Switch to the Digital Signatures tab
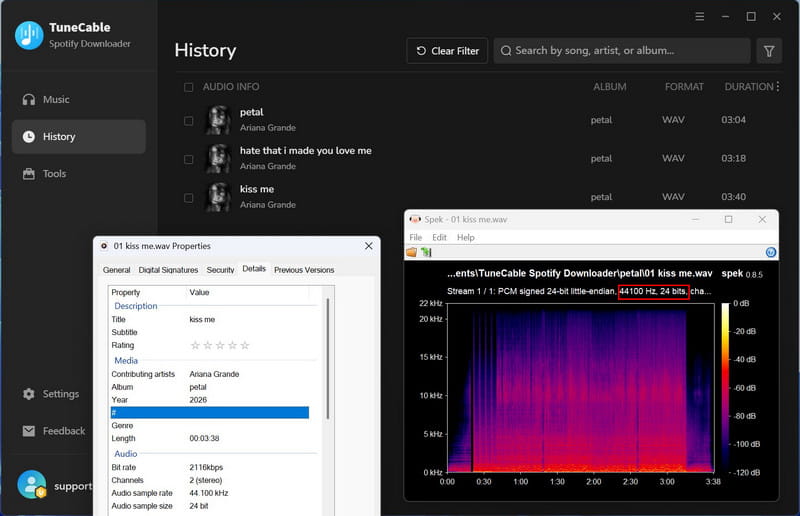Image resolution: width=800 pixels, height=516 pixels. coord(168,269)
